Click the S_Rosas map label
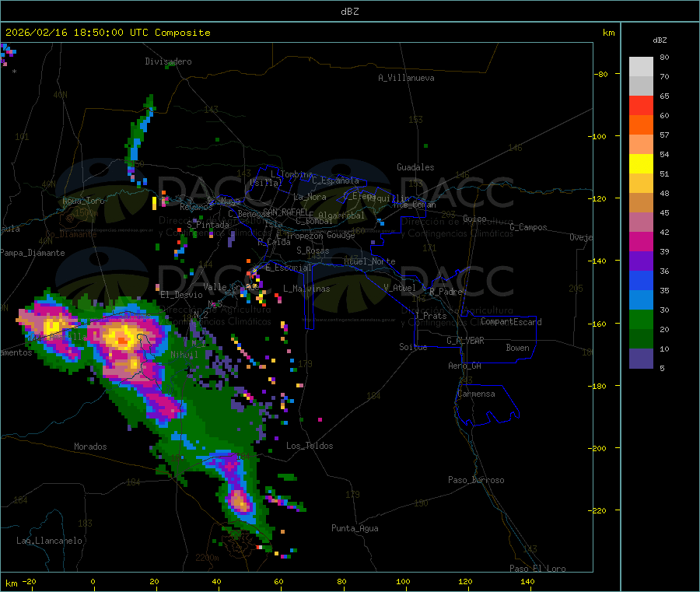 313,250
